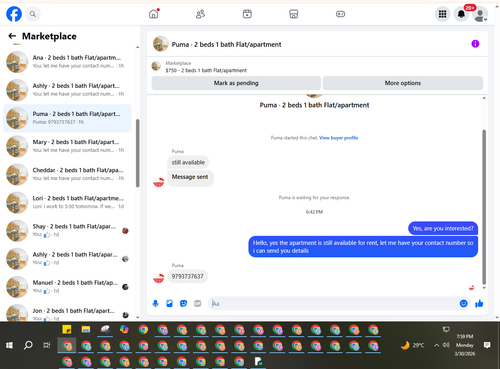
Task: Click the 'still available' message bubble
Action: 188,162
